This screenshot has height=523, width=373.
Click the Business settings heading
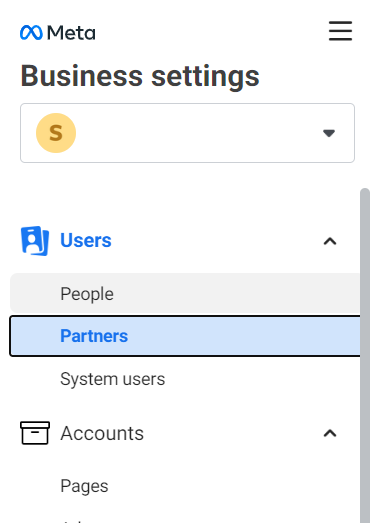pyautogui.click(x=140, y=76)
